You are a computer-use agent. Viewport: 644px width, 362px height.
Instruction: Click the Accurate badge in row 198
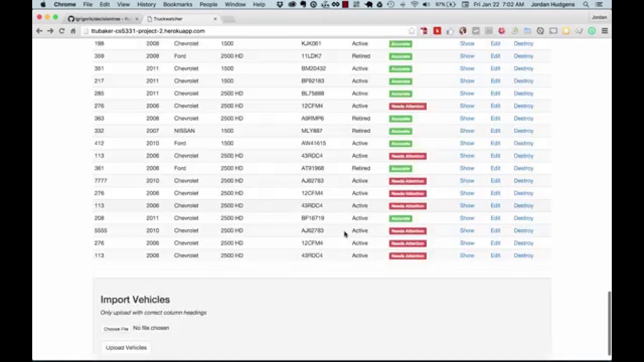click(400, 44)
